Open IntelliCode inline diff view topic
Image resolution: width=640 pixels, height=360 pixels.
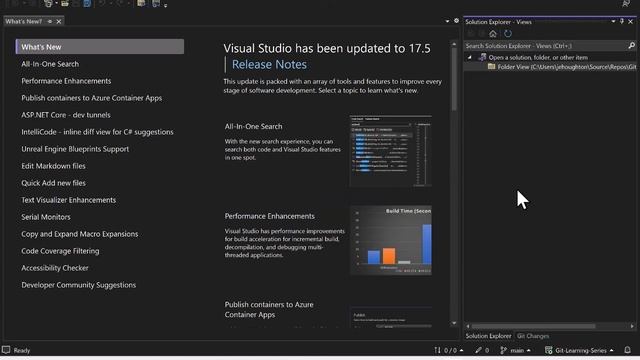(x=97, y=132)
